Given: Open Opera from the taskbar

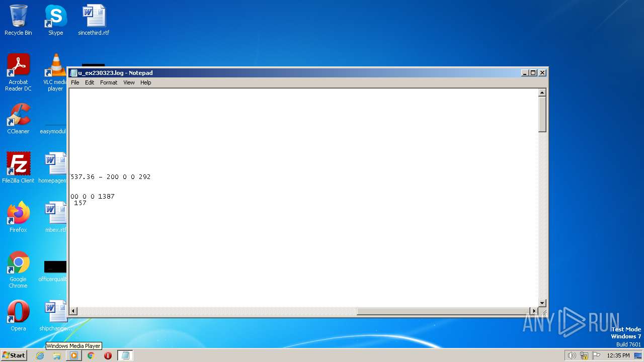Looking at the screenshot, I should pyautogui.click(x=108, y=355).
